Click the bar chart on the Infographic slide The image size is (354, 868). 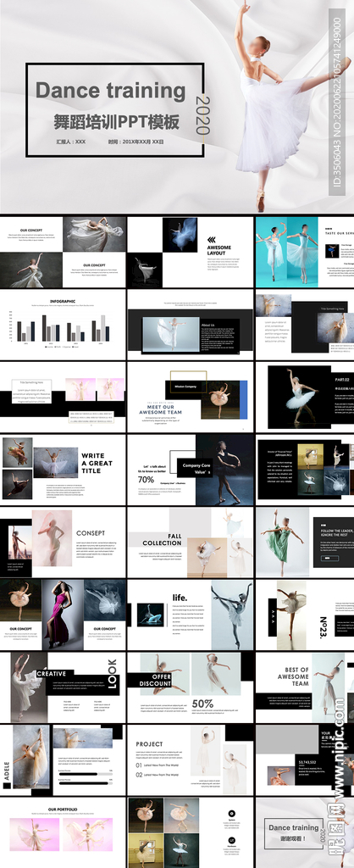click(60, 329)
